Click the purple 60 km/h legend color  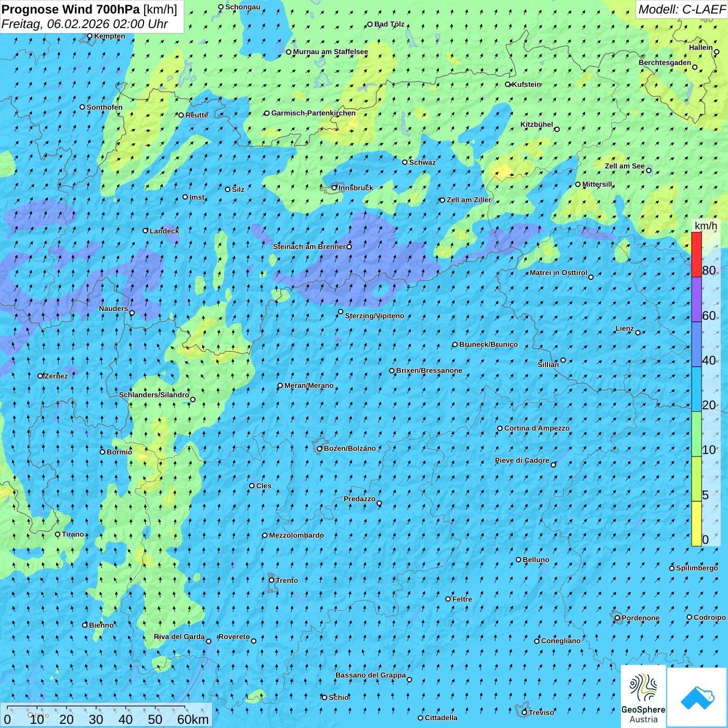[x=696, y=300]
